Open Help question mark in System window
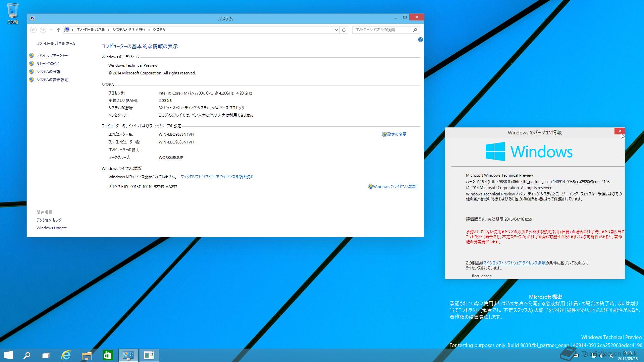 tap(420, 40)
